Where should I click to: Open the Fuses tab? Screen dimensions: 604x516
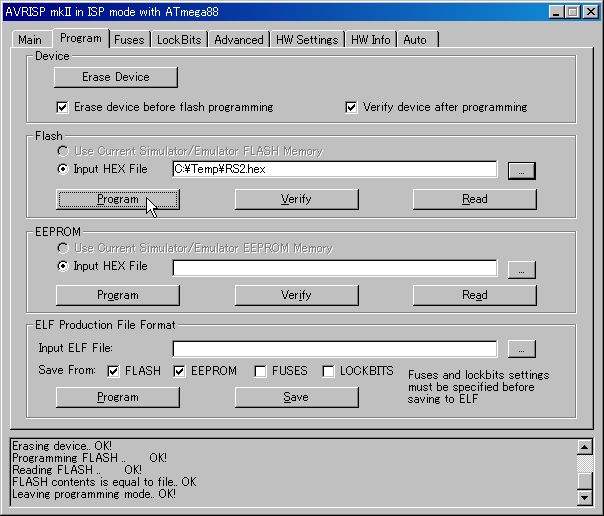[x=129, y=40]
